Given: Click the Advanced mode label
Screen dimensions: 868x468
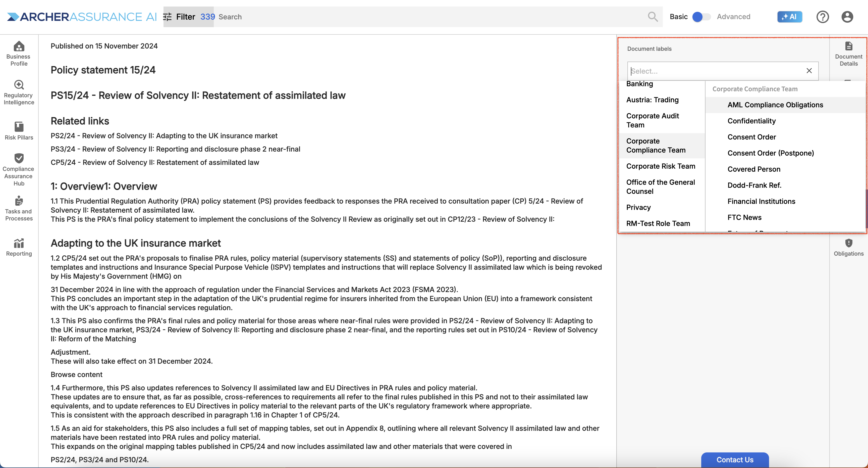Looking at the screenshot, I should pos(733,17).
